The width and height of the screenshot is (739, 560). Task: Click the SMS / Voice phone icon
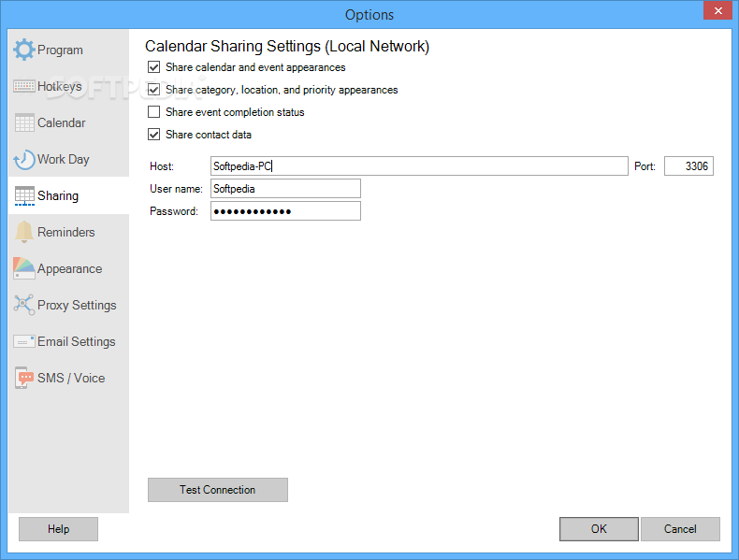click(24, 378)
